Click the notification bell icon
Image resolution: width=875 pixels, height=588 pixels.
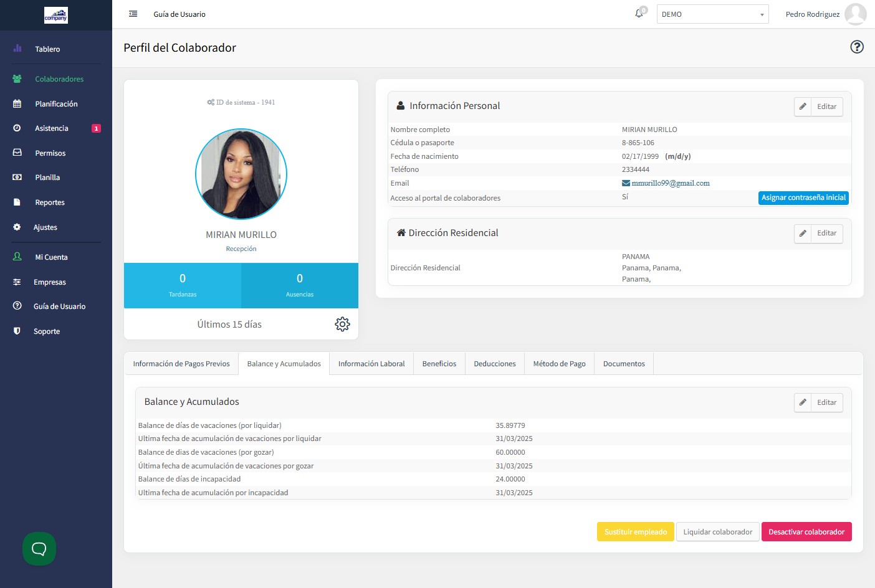(x=639, y=14)
